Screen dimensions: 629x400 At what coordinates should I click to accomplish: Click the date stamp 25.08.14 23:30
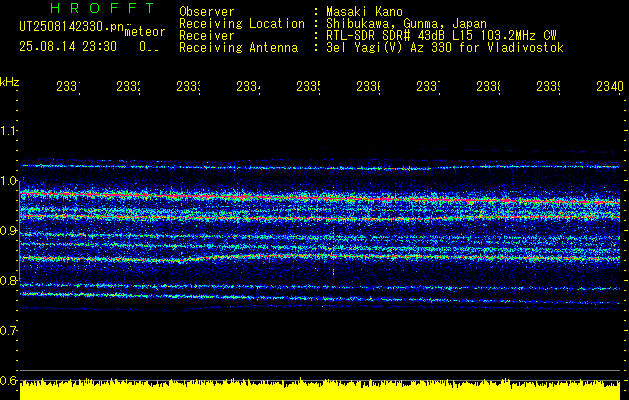pyautogui.click(x=68, y=47)
